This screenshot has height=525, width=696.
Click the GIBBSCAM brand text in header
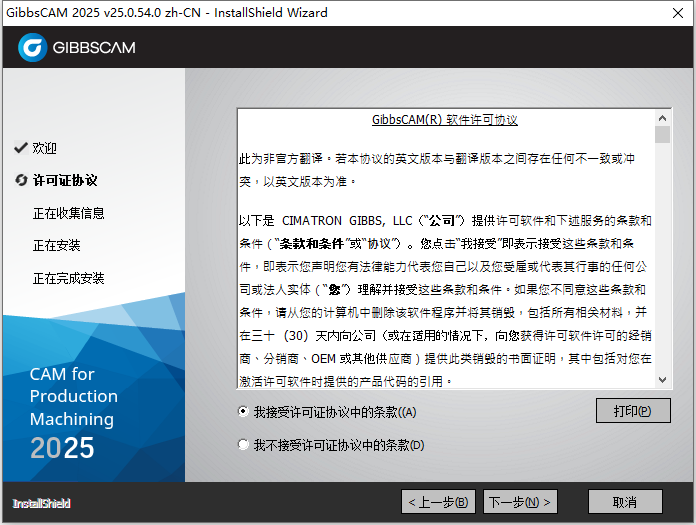click(x=94, y=47)
